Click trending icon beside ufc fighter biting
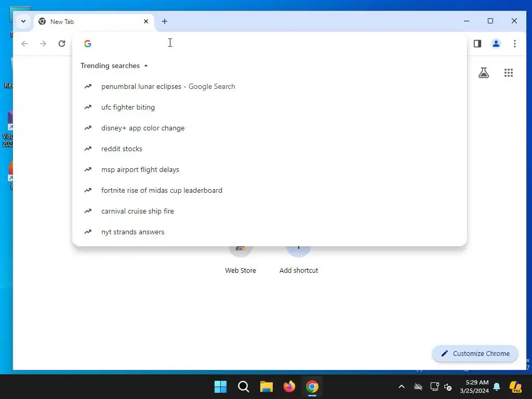 point(88,107)
